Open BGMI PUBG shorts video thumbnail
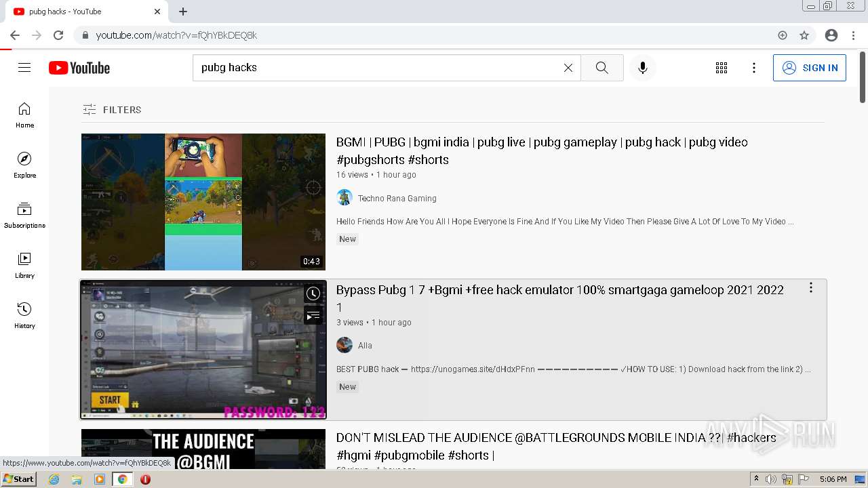Viewport: 868px width, 488px height. [x=203, y=202]
